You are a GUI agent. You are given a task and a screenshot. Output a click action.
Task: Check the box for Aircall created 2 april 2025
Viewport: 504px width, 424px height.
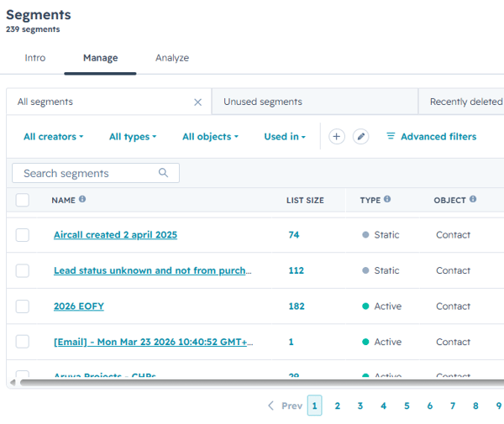22,235
